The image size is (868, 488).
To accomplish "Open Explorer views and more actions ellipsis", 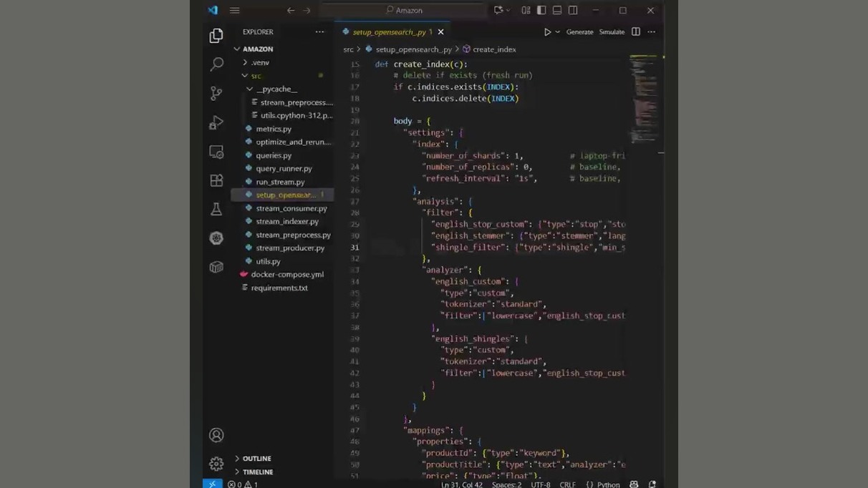I will [x=319, y=31].
